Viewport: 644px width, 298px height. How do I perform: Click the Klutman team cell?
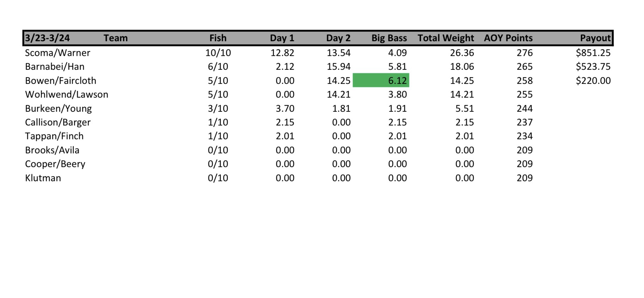43,178
